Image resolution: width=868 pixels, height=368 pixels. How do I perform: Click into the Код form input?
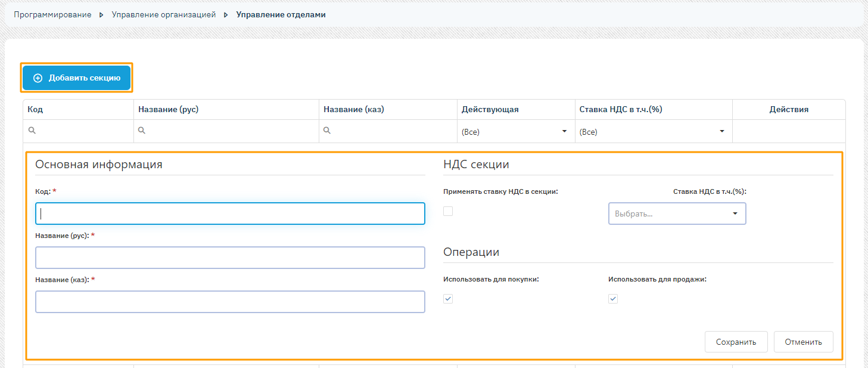pyautogui.click(x=230, y=214)
